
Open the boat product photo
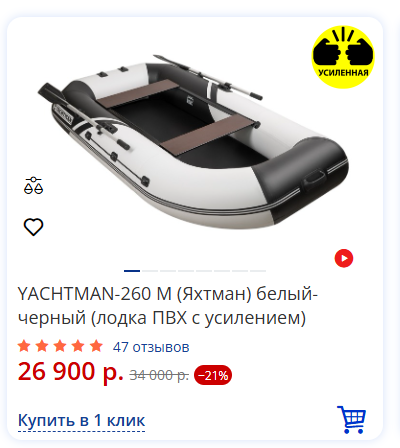point(193,143)
